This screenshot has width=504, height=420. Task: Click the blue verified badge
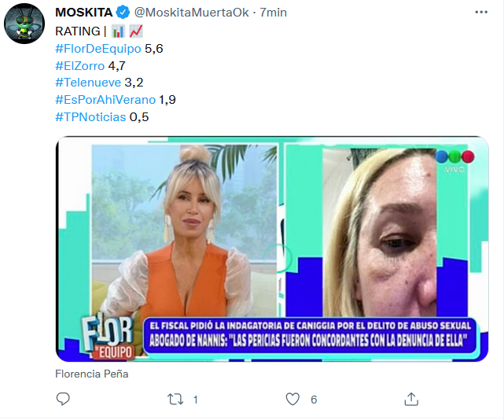123,13
